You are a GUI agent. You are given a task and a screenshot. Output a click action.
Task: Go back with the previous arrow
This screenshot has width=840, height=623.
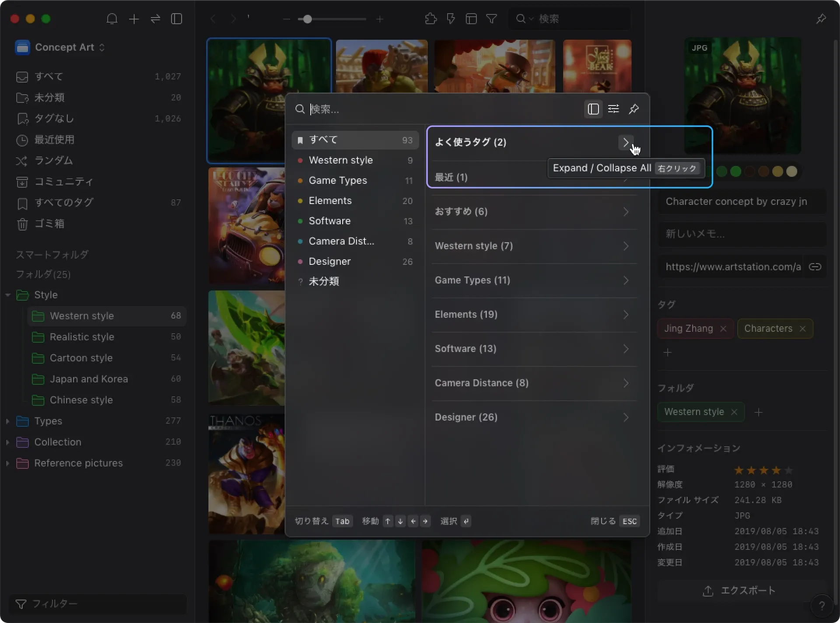pyautogui.click(x=213, y=19)
